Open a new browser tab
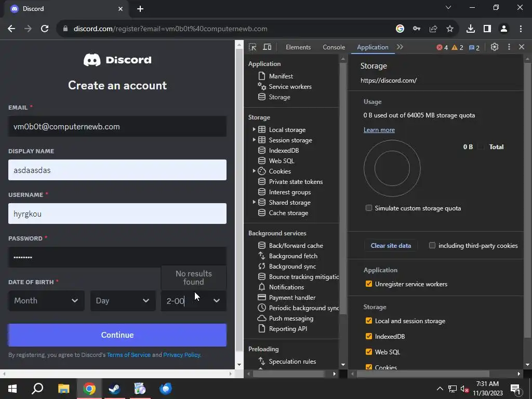Image resolution: width=532 pixels, height=399 pixels. [x=140, y=9]
